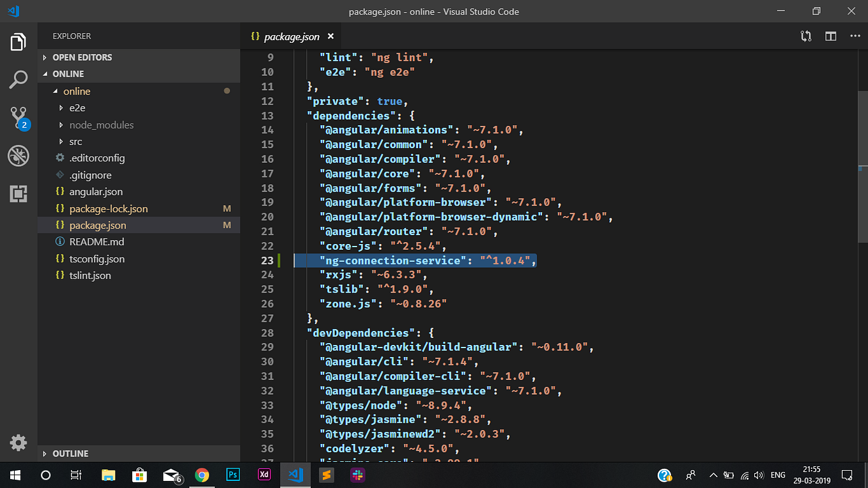Viewport: 868px width, 488px height.
Task: Open the Search view in activity bar
Action: [19, 80]
